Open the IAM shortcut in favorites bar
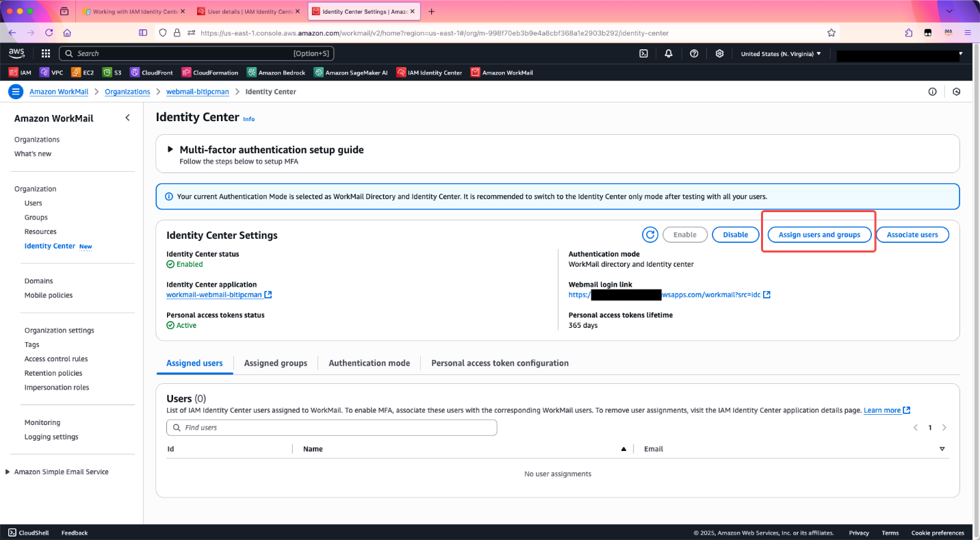The image size is (980, 540). click(x=20, y=73)
